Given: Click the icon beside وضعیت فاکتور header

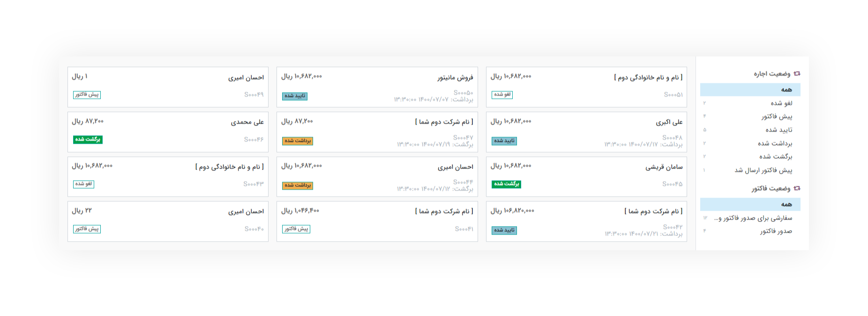Looking at the screenshot, I should coord(797,189).
